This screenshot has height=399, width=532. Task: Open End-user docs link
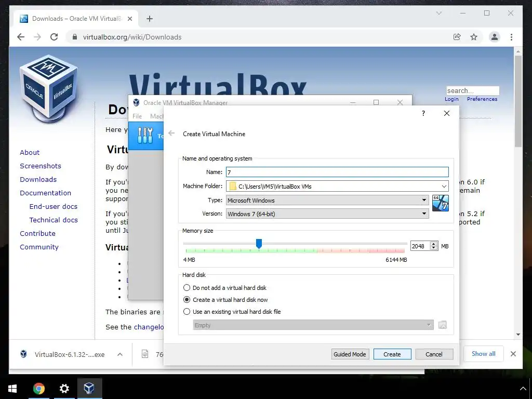coord(54,207)
